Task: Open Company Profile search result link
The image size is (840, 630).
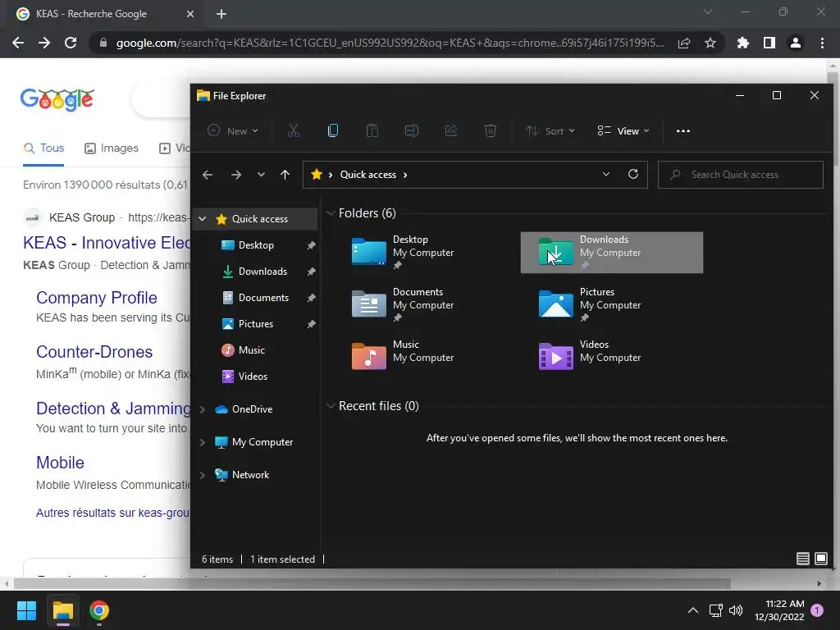Action: (97, 298)
